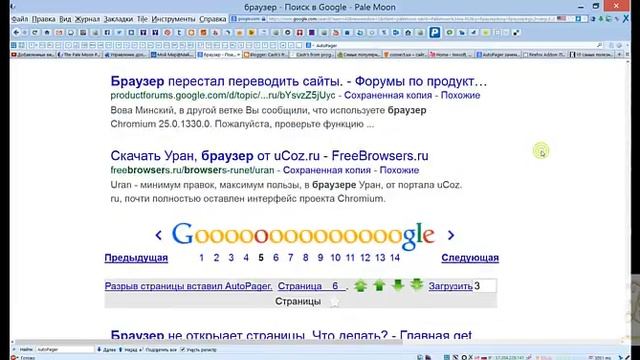Screen dimensions: 640x360
Task: Open Сохраненная копия for productforums result
Action: pos(388,95)
